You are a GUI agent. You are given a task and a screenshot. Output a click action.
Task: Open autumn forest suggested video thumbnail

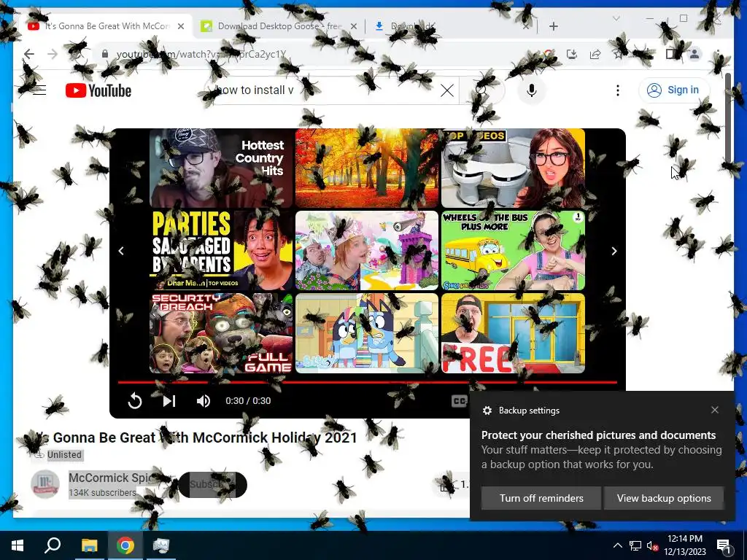coord(367,168)
